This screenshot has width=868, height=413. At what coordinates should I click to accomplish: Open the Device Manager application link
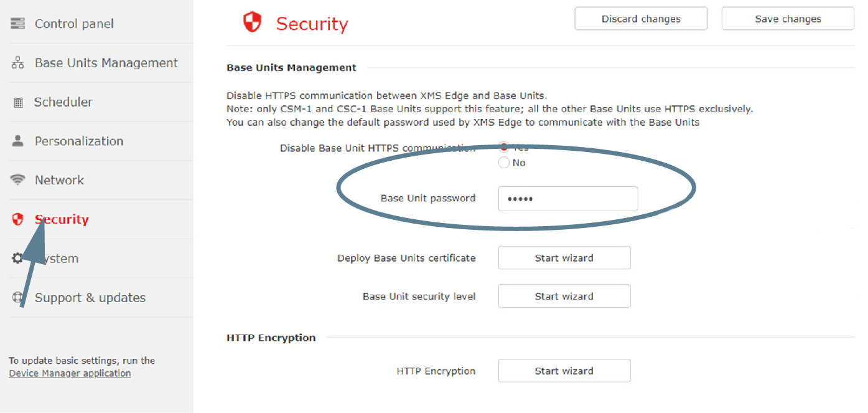tap(70, 373)
